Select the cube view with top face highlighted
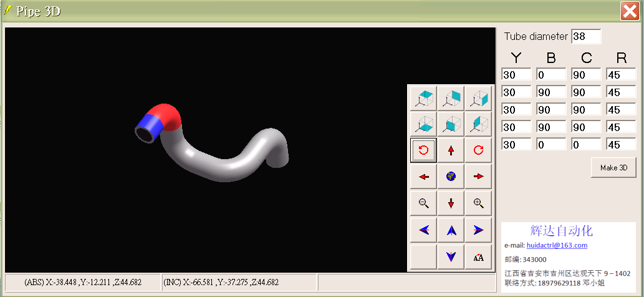This screenshot has height=297, width=644. pos(423,97)
